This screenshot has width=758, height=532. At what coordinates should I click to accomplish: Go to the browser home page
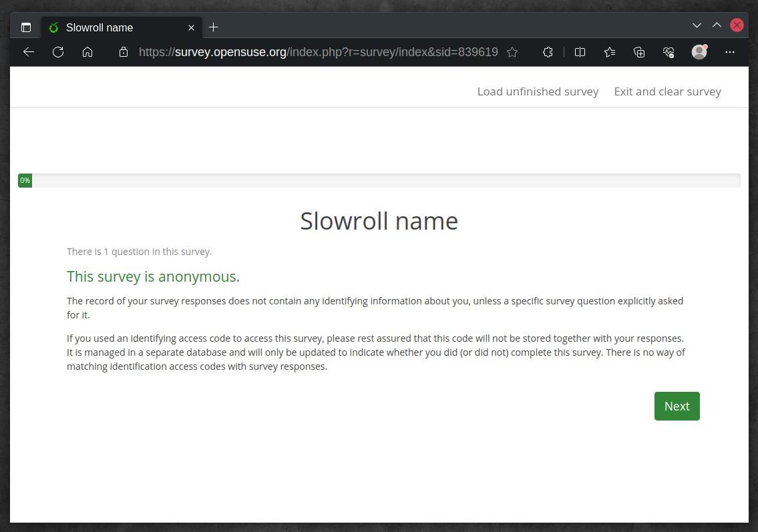[x=87, y=52]
